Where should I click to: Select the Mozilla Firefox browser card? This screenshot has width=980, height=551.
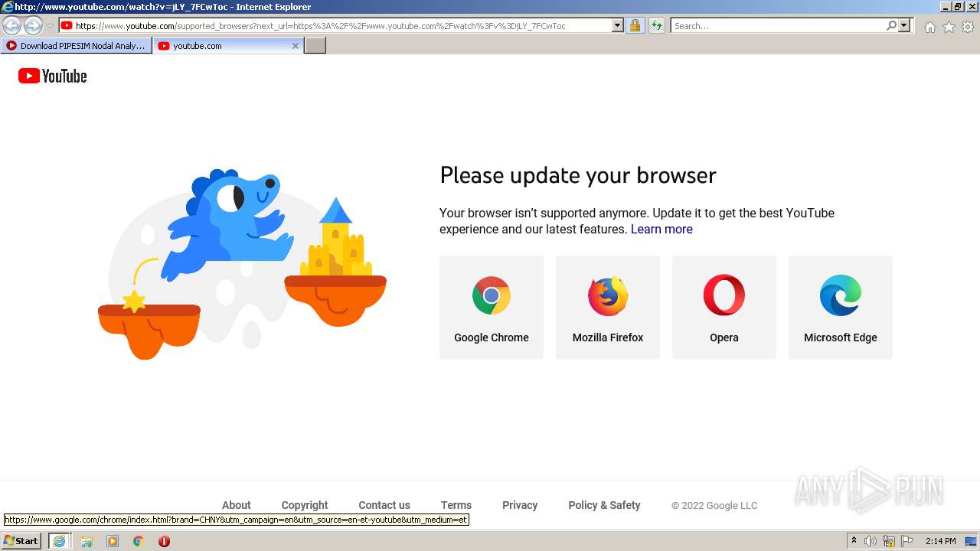tap(608, 307)
